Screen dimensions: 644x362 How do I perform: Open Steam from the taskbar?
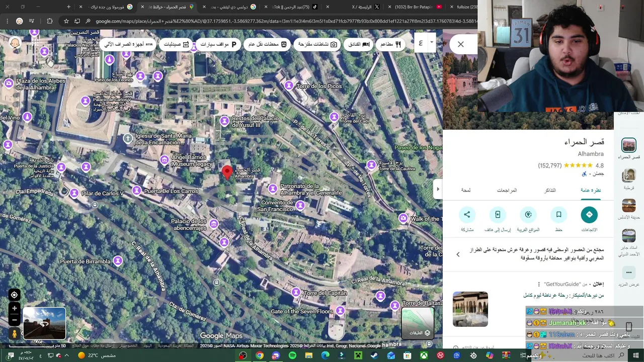374,355
